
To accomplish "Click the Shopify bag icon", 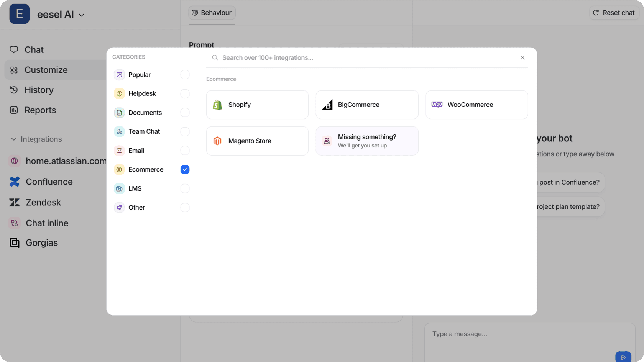I will [x=217, y=105].
